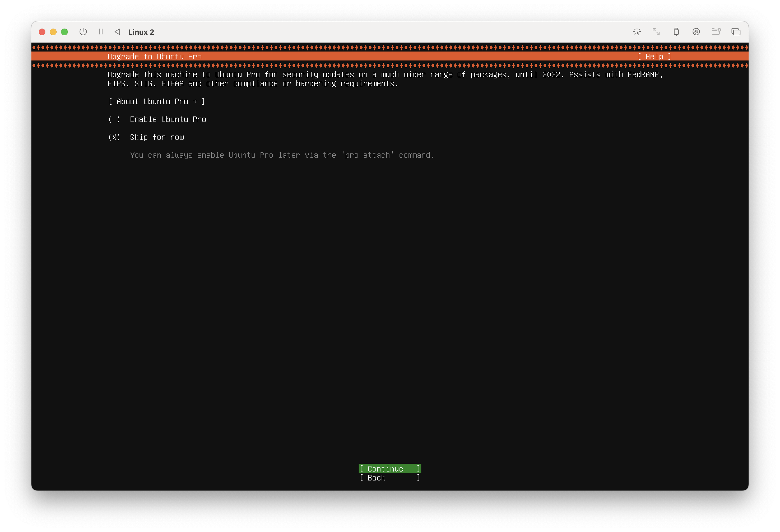Open the Help menu in the header

tap(654, 57)
